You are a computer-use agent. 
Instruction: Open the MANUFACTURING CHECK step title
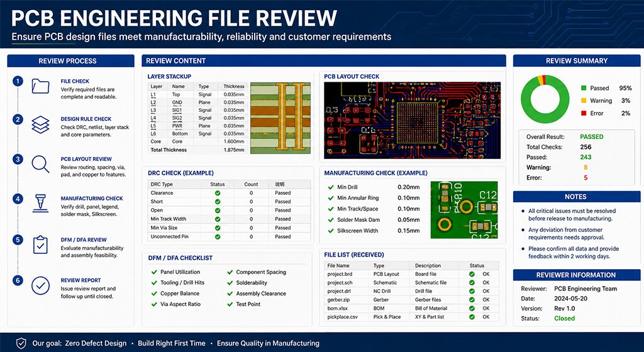92,199
